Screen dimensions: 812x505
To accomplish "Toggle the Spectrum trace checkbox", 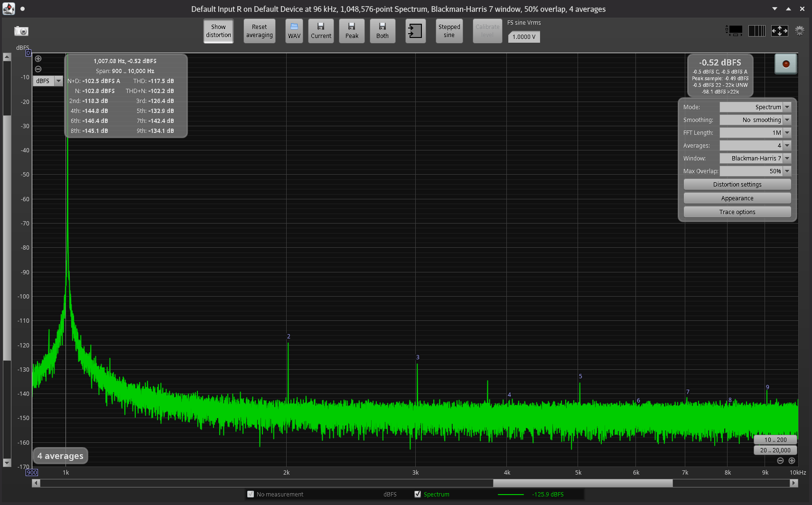I will [x=418, y=494].
